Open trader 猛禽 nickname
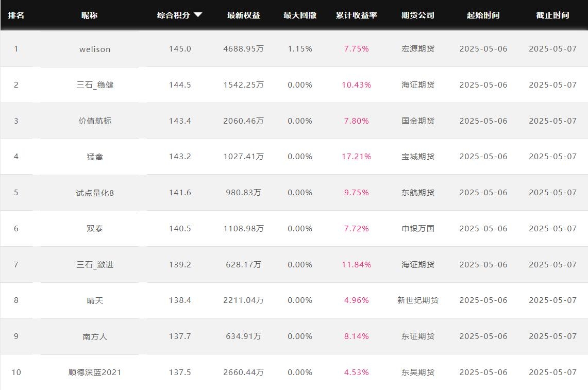The height and width of the screenshot is (390, 588). (x=95, y=157)
